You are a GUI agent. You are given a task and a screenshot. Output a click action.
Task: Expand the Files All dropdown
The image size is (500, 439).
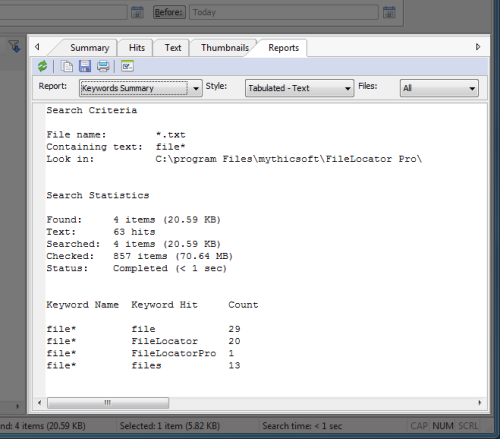(439, 88)
